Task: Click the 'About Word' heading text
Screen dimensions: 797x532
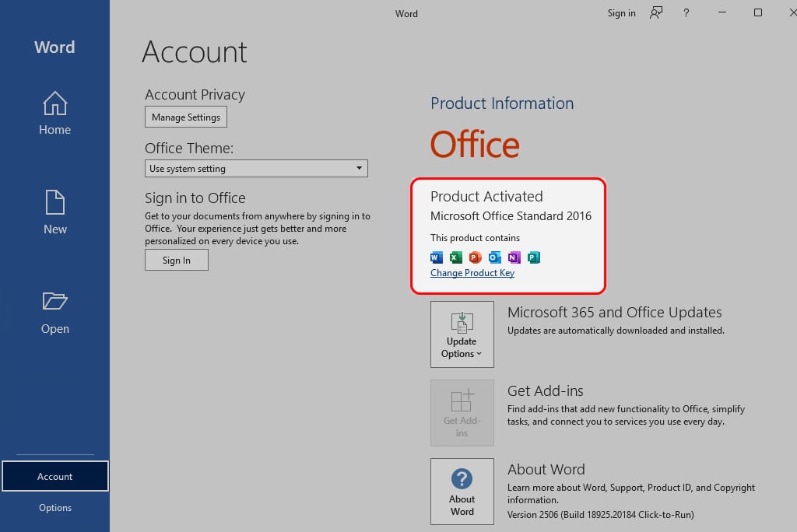Action: tap(546, 469)
